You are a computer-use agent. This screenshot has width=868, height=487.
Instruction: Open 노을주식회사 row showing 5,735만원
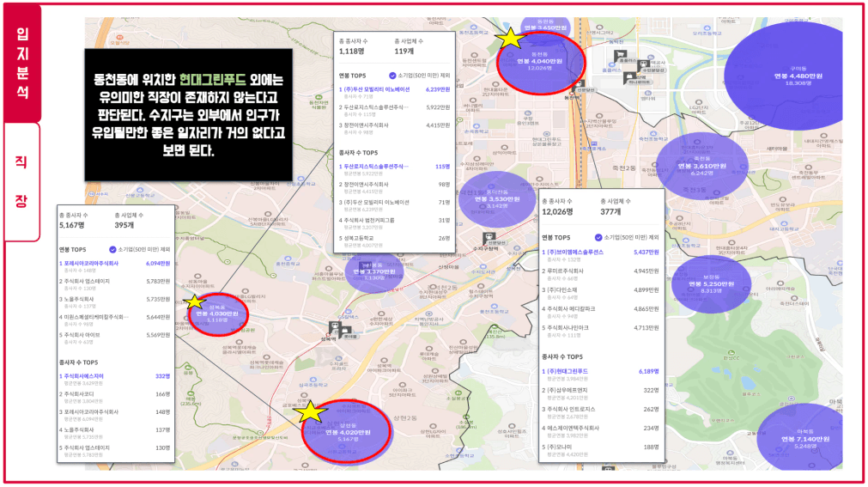tap(114, 302)
